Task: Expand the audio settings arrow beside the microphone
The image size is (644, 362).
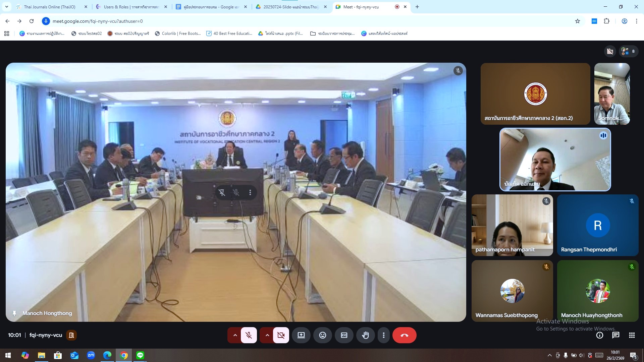Action: (235, 335)
